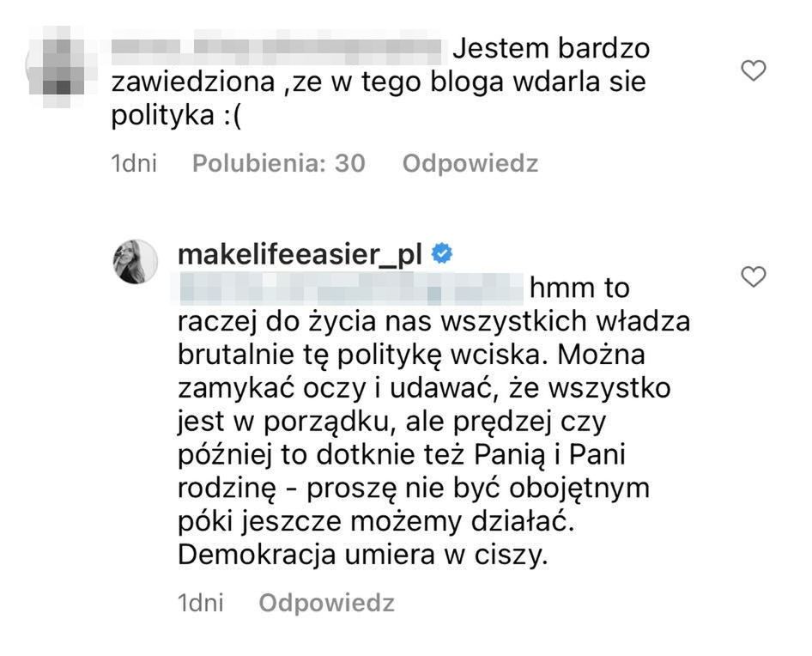The height and width of the screenshot is (656, 812).
Task: Click the 'hmm to' reply opening text
Action: click(x=580, y=289)
